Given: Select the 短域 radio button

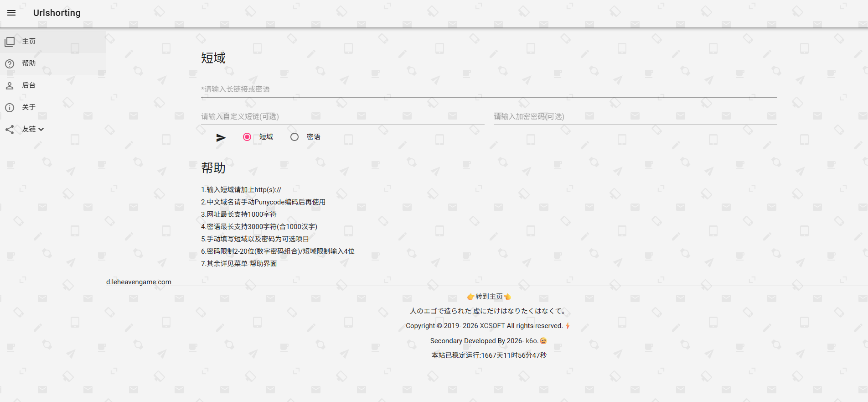Looking at the screenshot, I should click(247, 137).
